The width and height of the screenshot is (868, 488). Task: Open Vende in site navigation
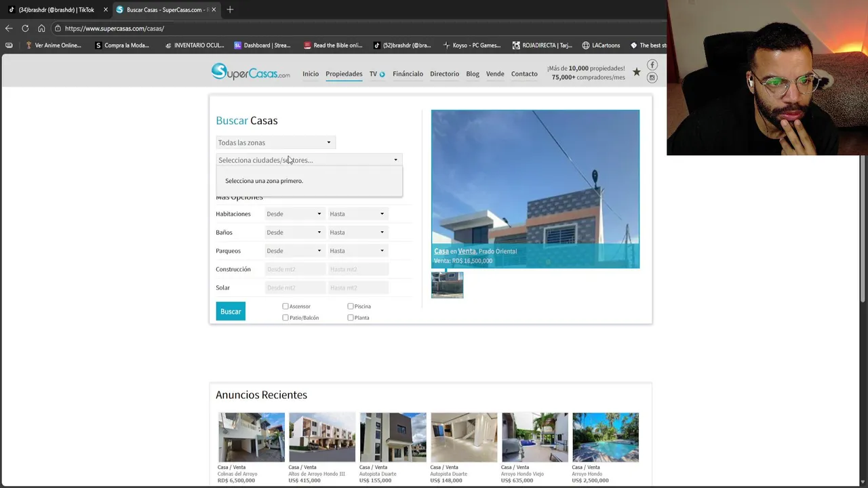(x=495, y=74)
